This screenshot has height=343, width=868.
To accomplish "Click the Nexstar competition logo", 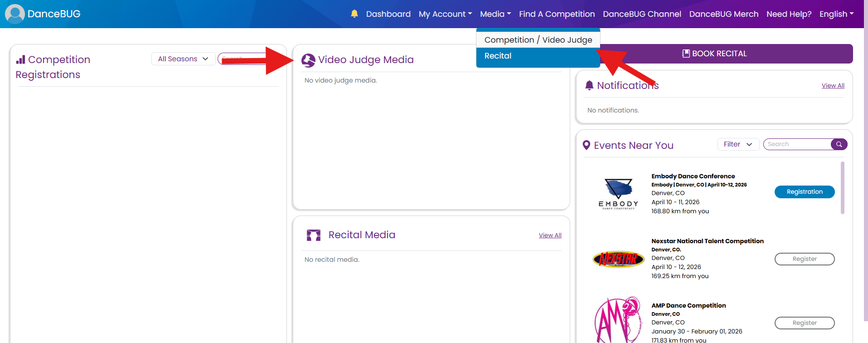I will coord(618,259).
